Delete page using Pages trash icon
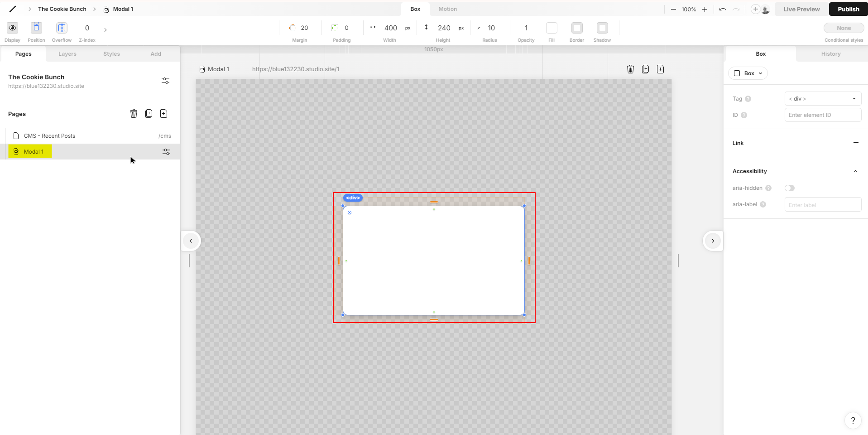This screenshot has height=435, width=868. point(134,114)
